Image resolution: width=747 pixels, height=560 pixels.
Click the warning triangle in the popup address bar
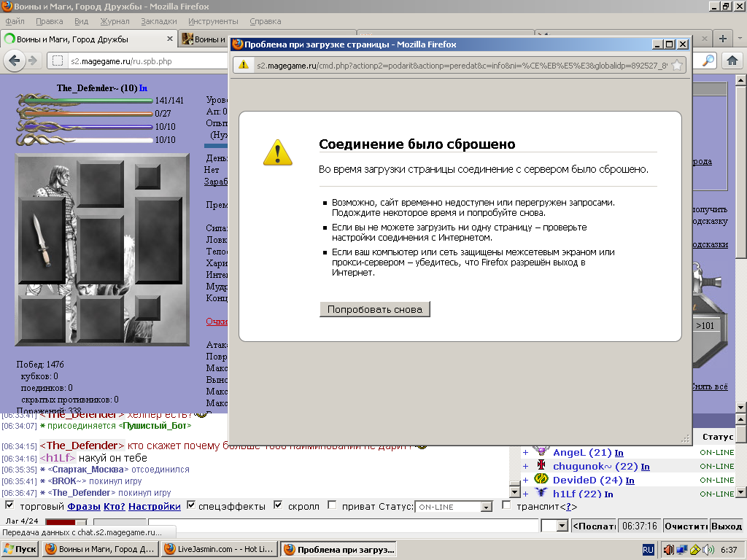pos(244,65)
